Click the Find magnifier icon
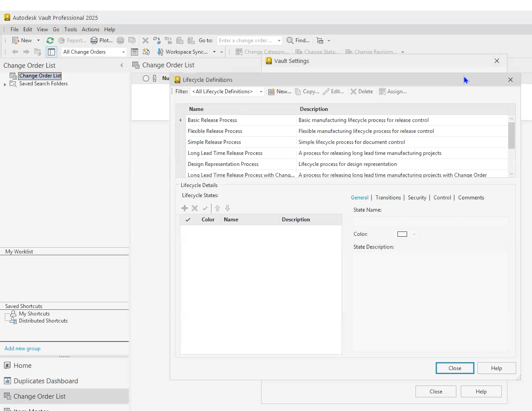The width and height of the screenshot is (532, 411). click(290, 40)
